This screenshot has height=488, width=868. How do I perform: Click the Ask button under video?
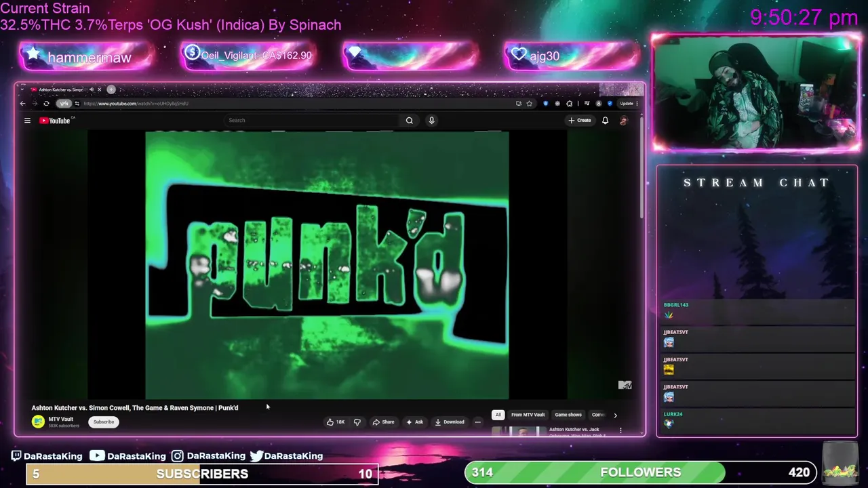click(414, 422)
